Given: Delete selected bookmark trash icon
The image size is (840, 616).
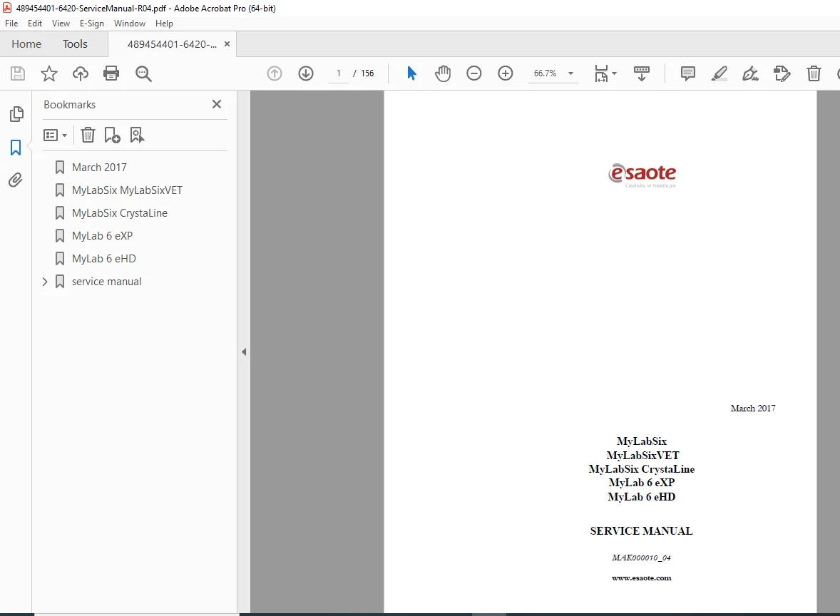Looking at the screenshot, I should (88, 135).
